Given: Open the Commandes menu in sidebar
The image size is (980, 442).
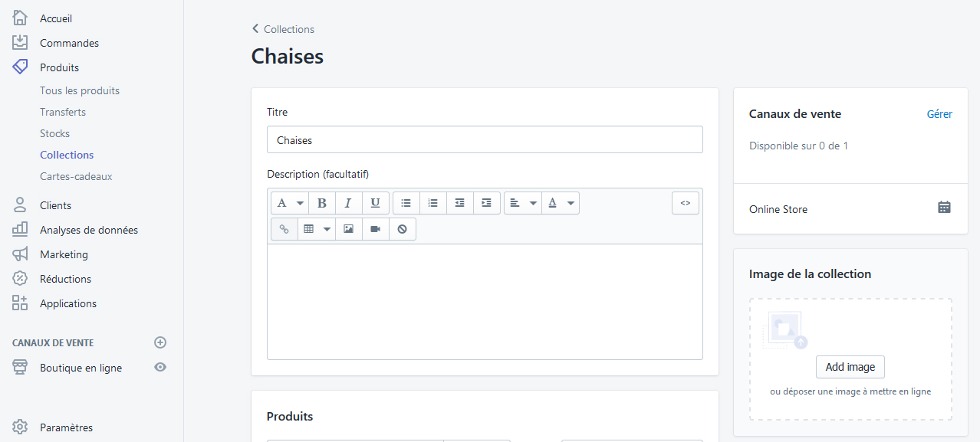Looking at the screenshot, I should click(69, 43).
